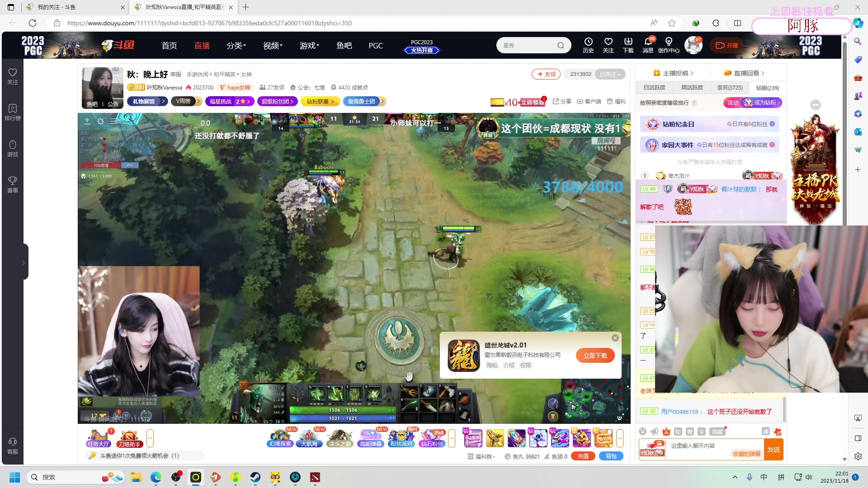Expand the task icons list arrow beside 刀塔助手
Viewport: 868px width, 488px height.
[150, 438]
